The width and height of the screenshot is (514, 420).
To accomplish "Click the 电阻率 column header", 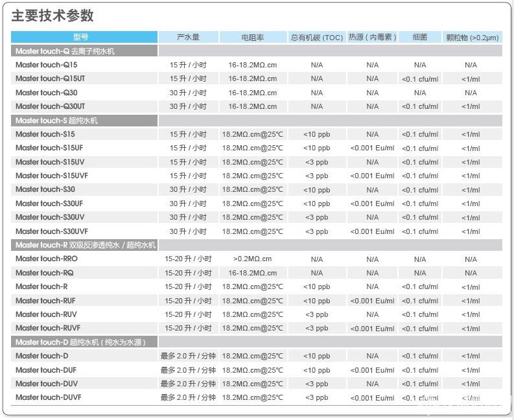I will tap(252, 38).
